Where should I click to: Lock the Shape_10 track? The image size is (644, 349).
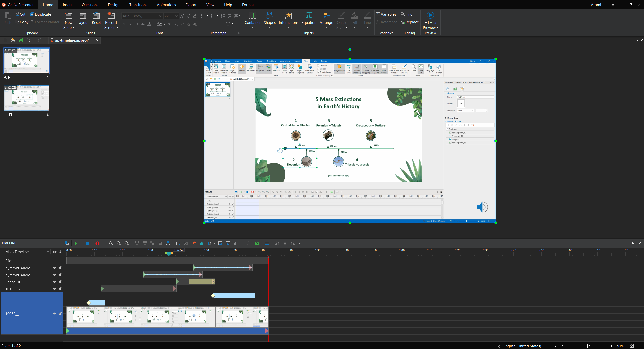point(60,282)
